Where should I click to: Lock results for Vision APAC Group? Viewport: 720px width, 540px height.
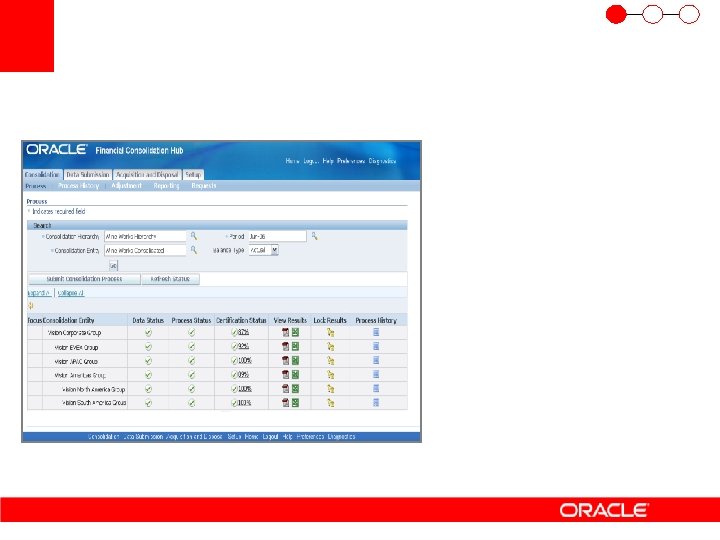click(330, 361)
